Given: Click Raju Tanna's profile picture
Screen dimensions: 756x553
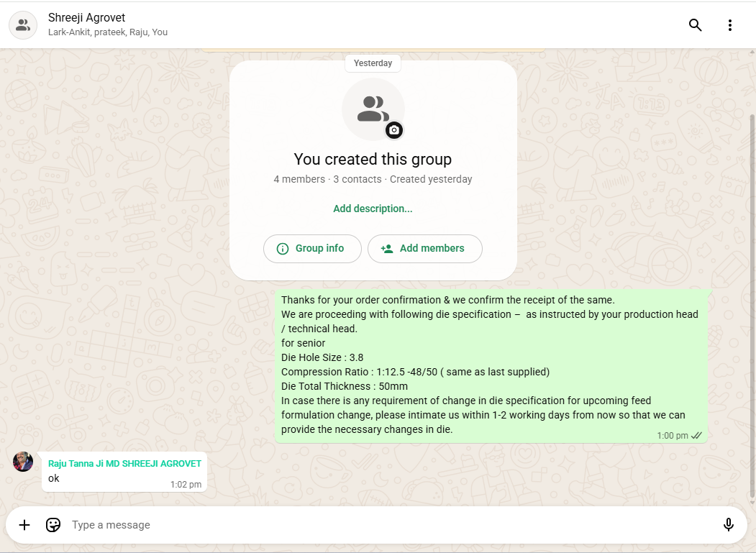Looking at the screenshot, I should click(x=23, y=462).
